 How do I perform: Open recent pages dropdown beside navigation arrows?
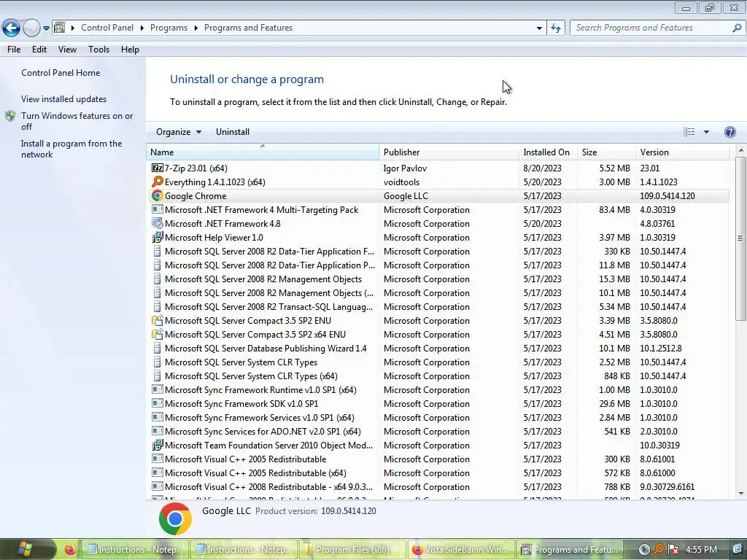(x=46, y=28)
